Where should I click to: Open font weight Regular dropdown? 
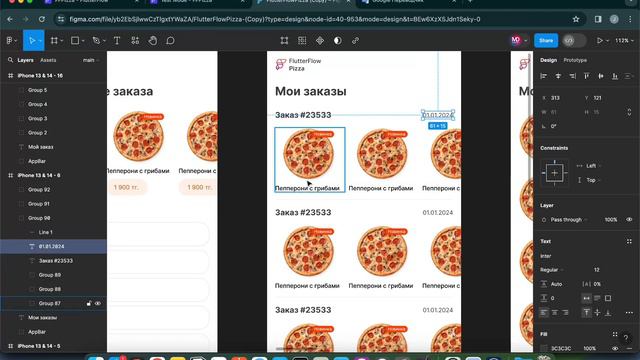click(552, 270)
